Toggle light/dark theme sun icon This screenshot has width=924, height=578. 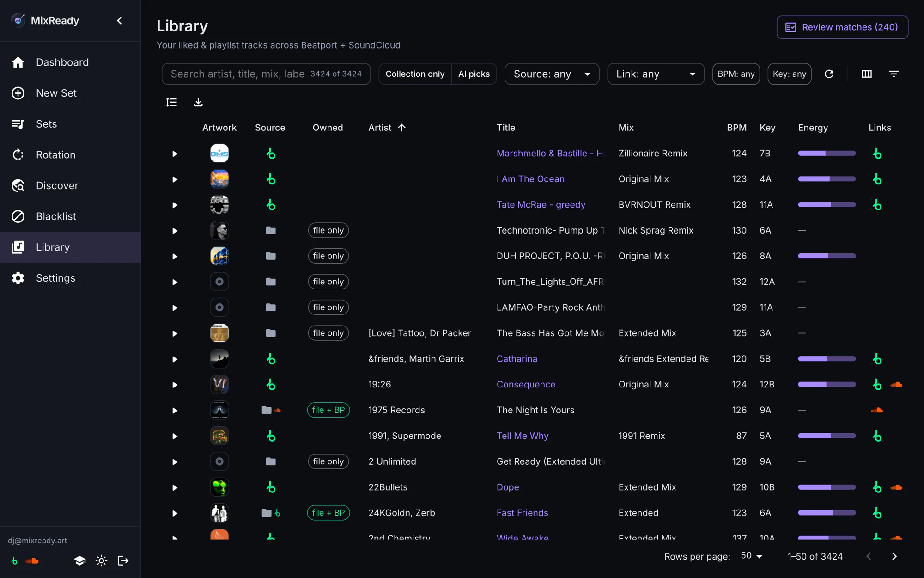[101, 561]
